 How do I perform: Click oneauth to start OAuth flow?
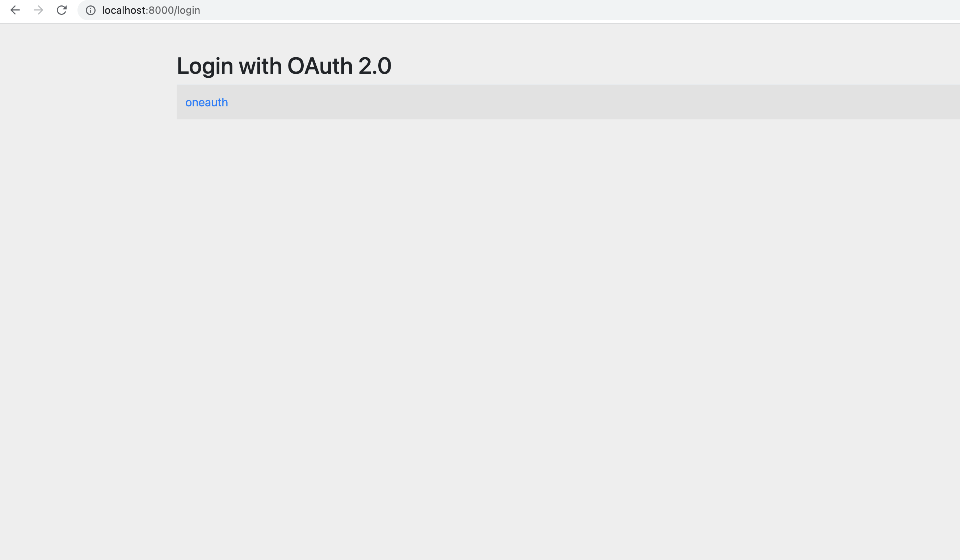tap(206, 102)
